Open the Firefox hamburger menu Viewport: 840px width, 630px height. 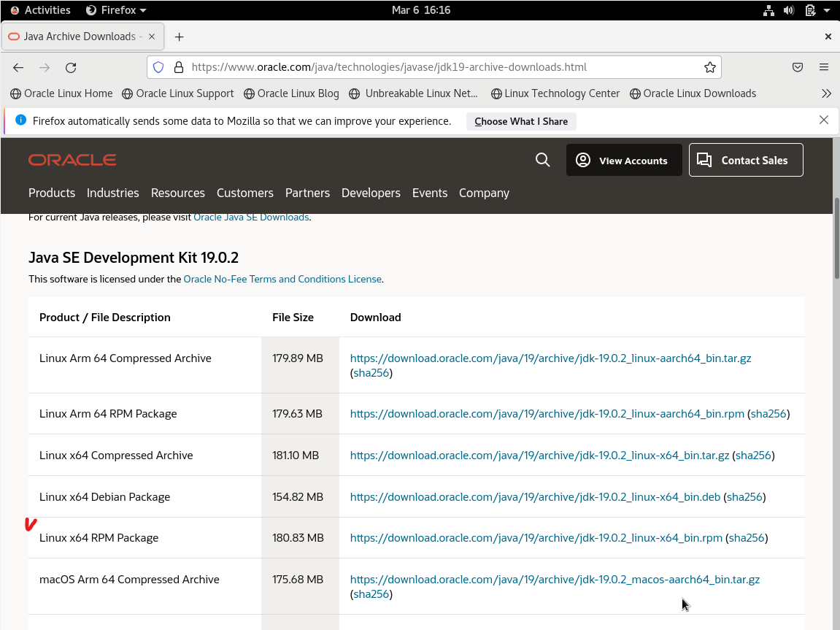coord(824,67)
